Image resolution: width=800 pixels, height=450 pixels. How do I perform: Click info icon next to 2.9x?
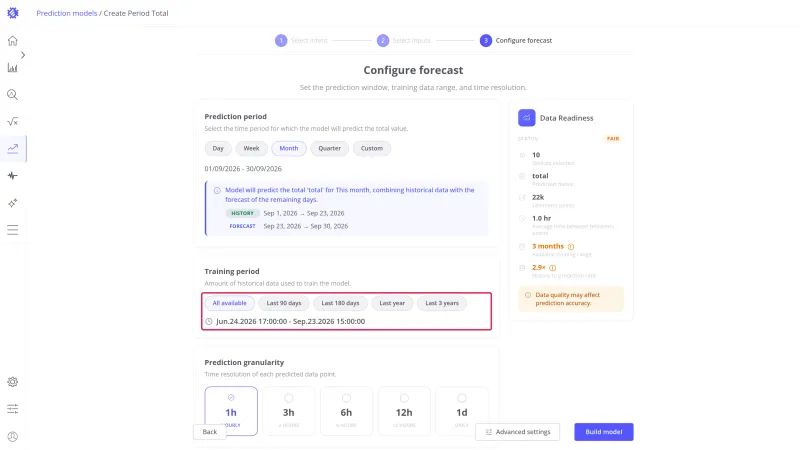point(553,268)
